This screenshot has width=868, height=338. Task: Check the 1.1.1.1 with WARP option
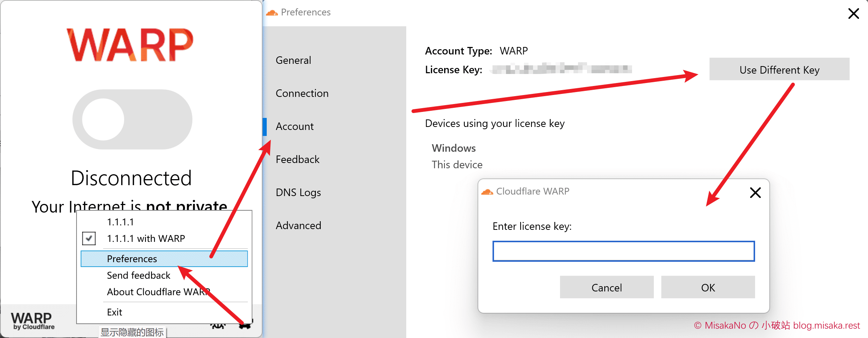(x=89, y=238)
